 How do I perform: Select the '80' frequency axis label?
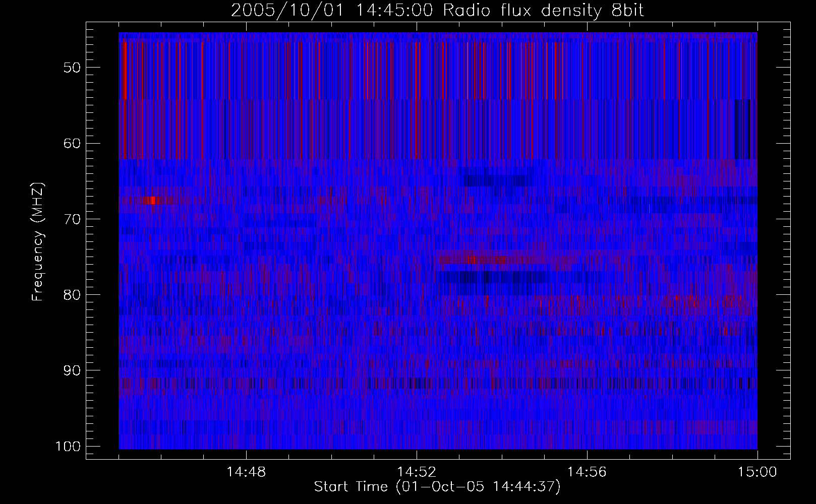pyautogui.click(x=72, y=295)
